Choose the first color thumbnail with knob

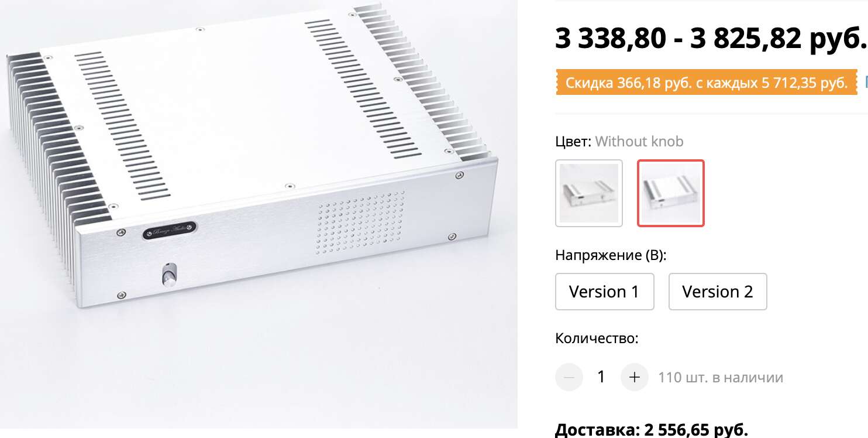point(589,193)
